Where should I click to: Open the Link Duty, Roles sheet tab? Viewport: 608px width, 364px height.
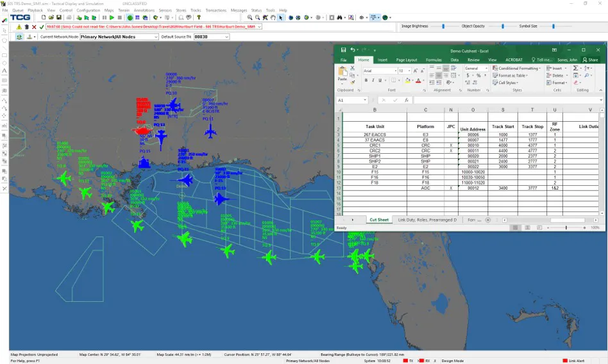click(x=427, y=220)
